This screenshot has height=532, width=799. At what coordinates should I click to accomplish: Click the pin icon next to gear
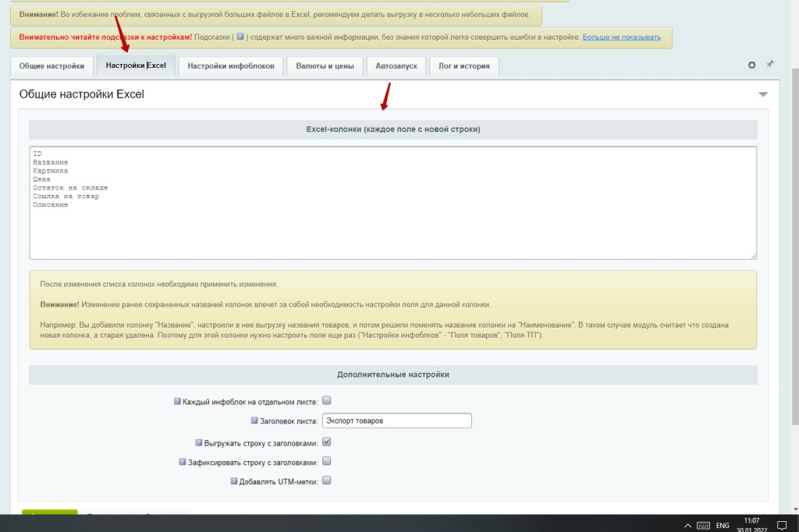tap(770, 64)
